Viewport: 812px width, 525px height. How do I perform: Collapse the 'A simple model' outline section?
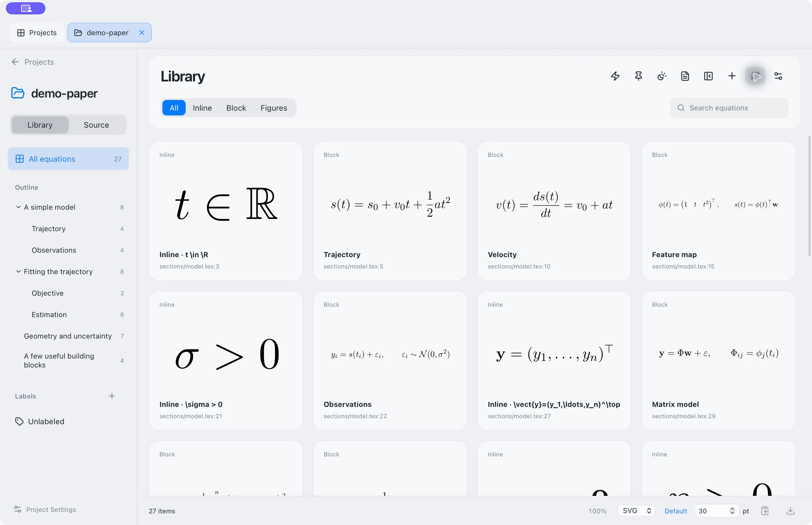point(19,207)
